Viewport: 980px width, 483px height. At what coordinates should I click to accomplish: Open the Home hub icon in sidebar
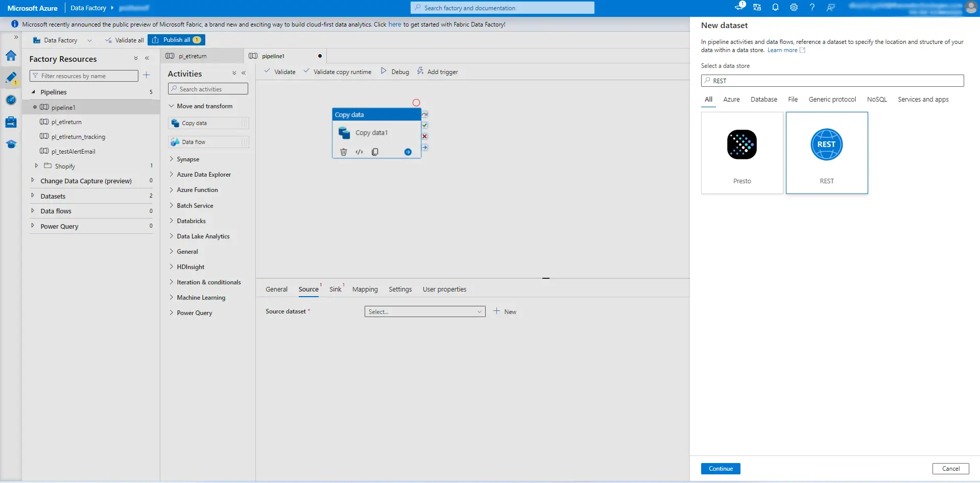(x=11, y=56)
